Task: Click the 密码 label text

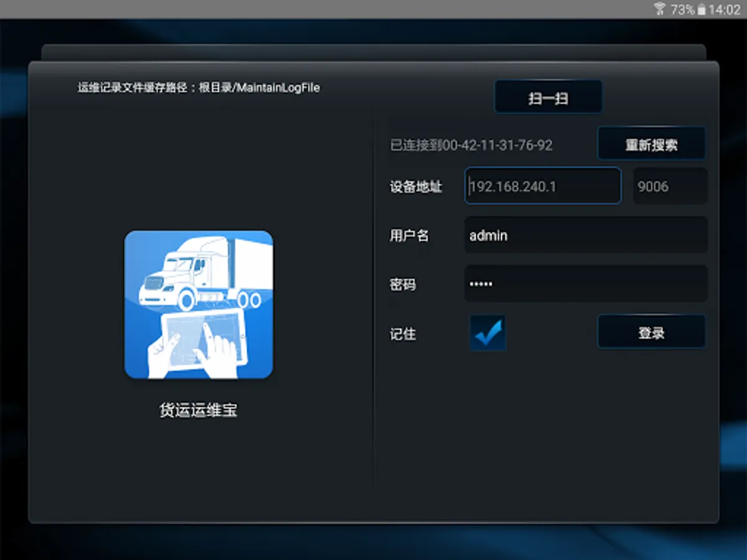Action: [403, 285]
